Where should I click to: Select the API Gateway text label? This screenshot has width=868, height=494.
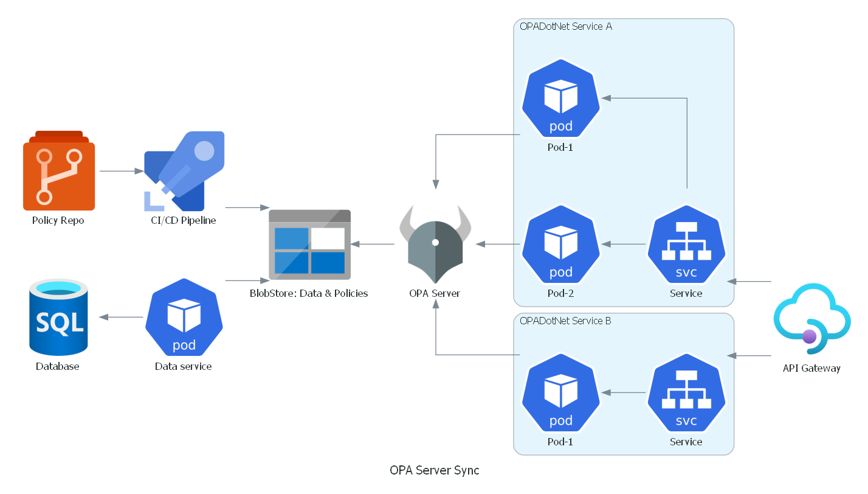811,368
